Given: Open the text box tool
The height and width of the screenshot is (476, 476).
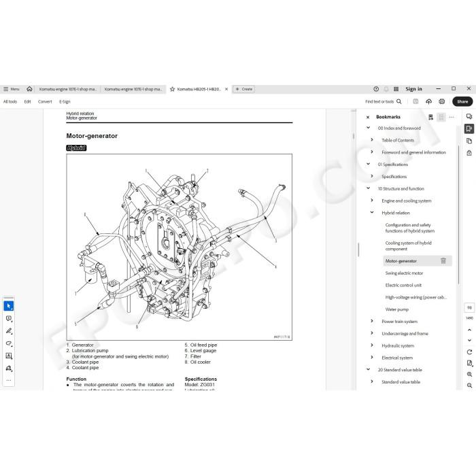Looking at the screenshot, I should tap(8, 356).
